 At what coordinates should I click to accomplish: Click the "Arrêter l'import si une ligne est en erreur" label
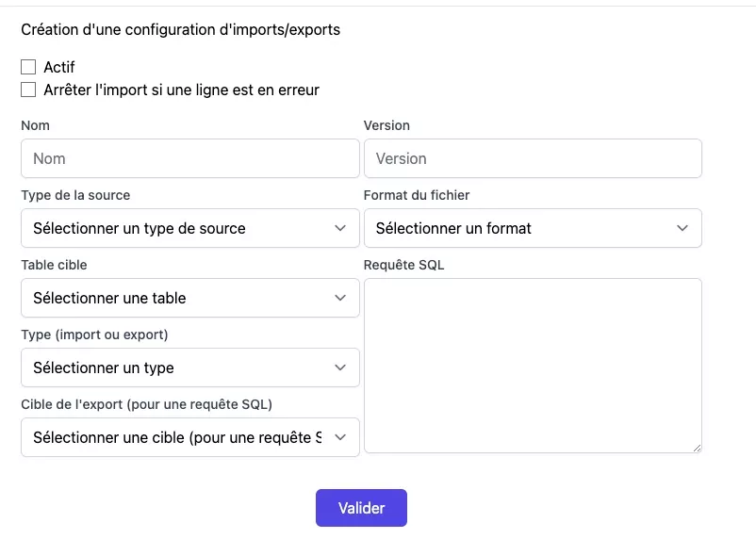(181, 90)
